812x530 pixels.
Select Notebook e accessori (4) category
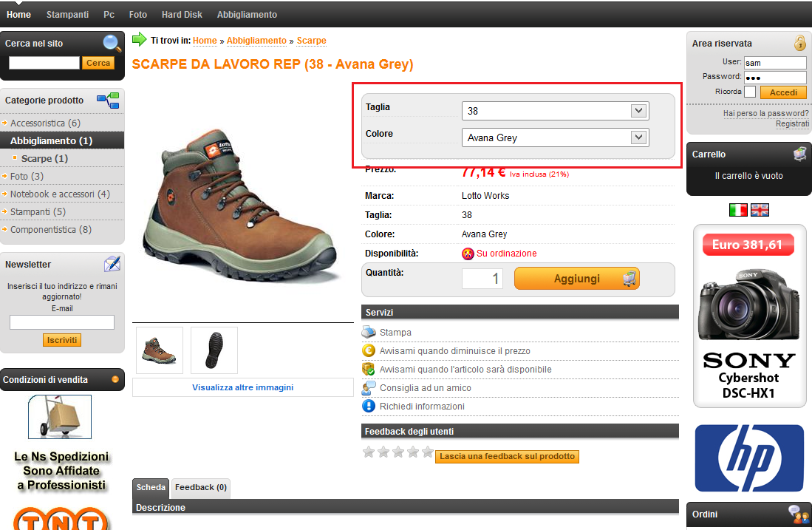[60, 194]
